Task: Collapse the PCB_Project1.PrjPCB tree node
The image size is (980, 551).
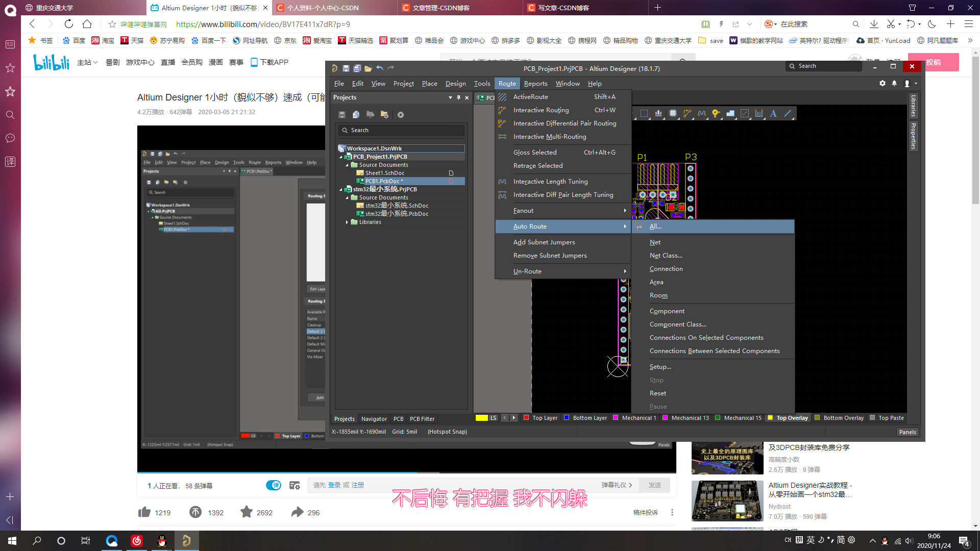Action: (341, 157)
